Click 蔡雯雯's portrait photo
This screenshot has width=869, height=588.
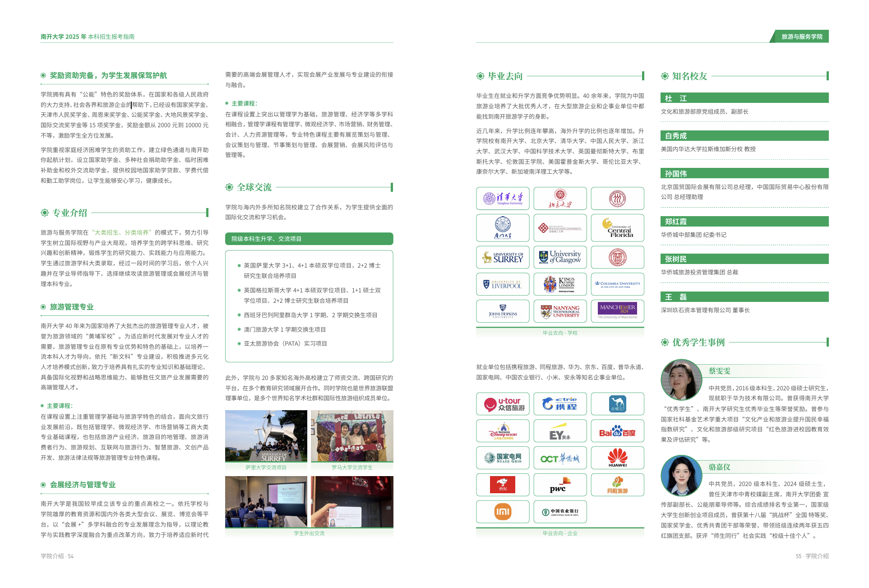point(681,380)
